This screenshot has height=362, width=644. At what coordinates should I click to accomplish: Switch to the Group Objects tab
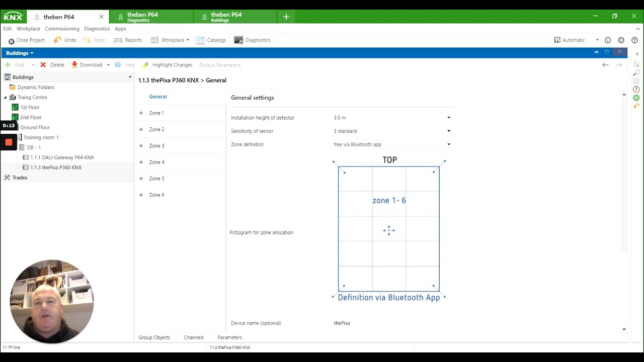(154, 337)
